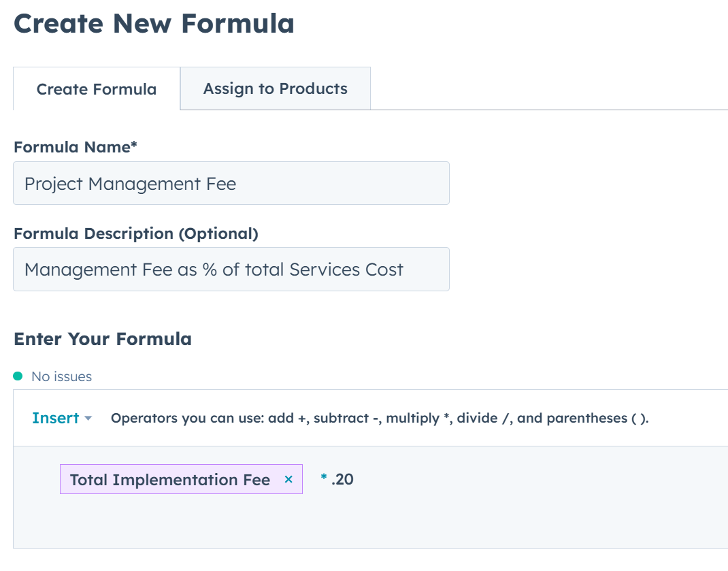
Task: Switch to the Assign to Products tab
Action: [x=275, y=88]
